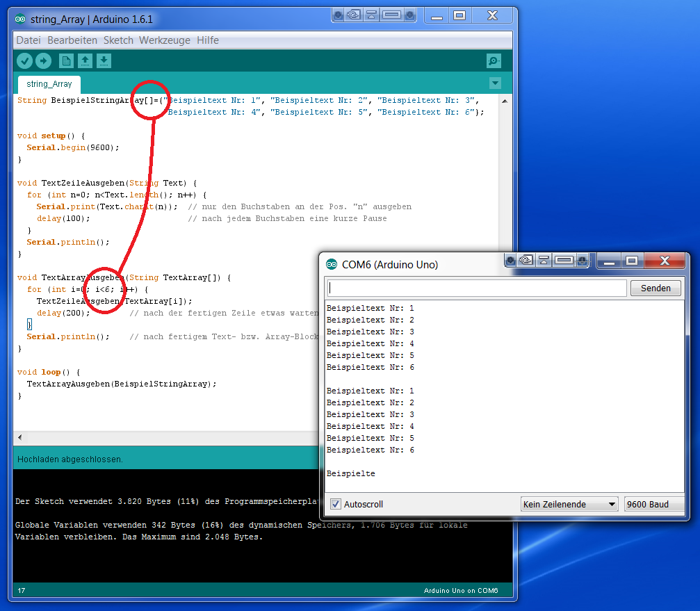Open the Bearbeiten menu
The image size is (700, 611).
click(72, 40)
